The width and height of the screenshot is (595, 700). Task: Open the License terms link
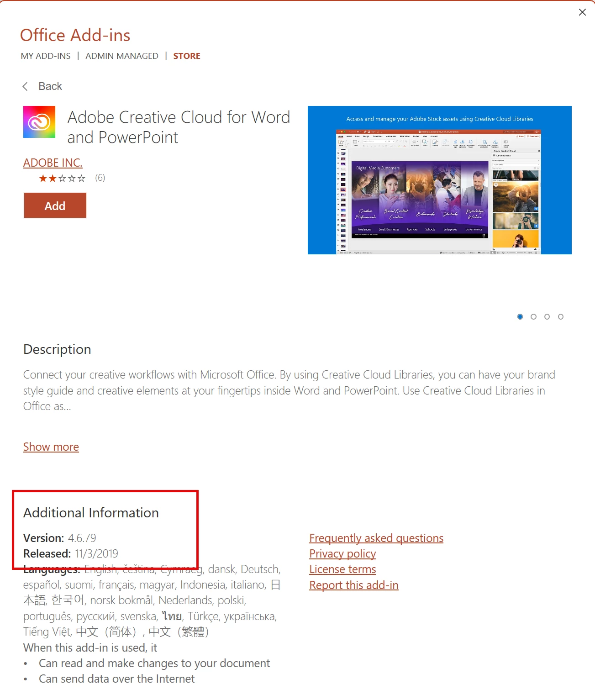342,569
